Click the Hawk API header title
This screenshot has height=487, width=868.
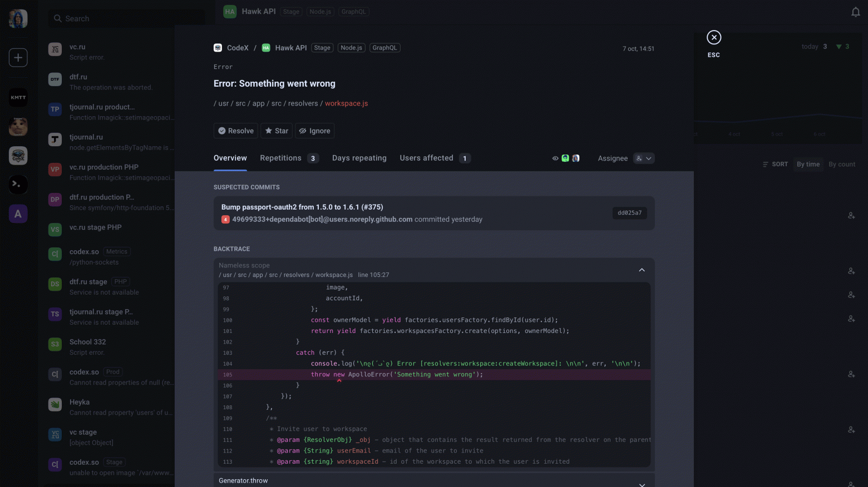(x=259, y=12)
